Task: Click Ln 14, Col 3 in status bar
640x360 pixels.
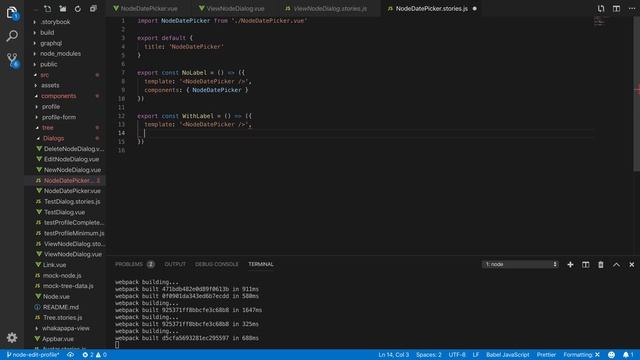Action: click(393, 355)
